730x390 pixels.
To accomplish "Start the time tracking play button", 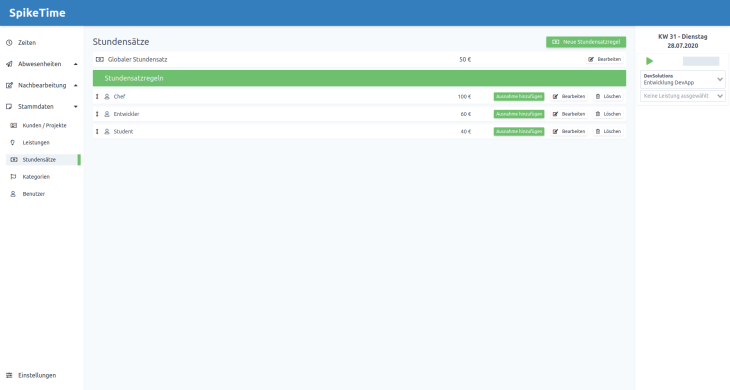I will tap(649, 61).
